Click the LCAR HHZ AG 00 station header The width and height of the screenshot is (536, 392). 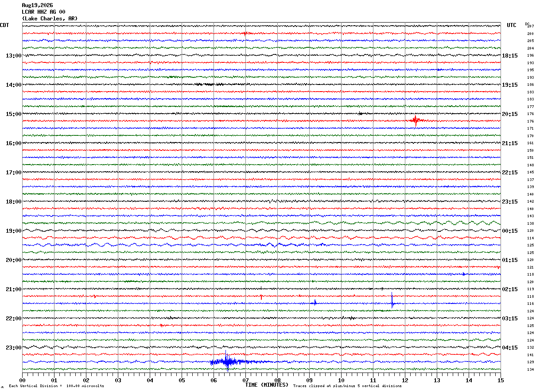(44, 12)
